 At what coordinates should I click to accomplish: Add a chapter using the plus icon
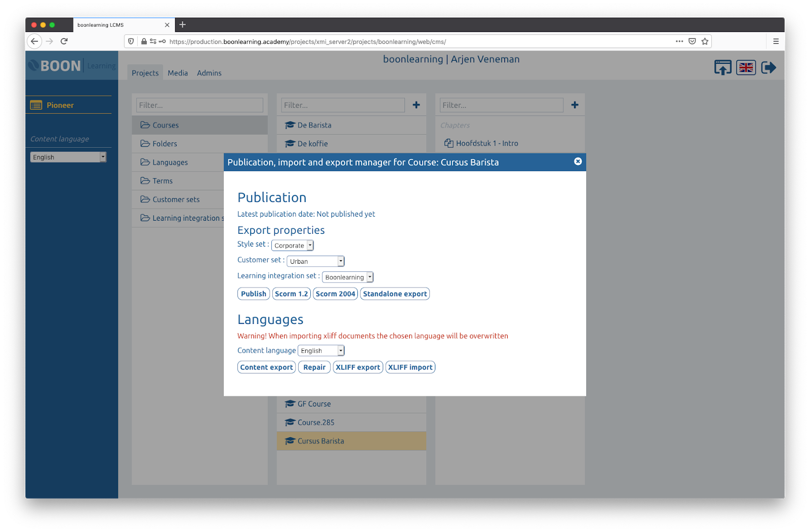click(575, 105)
